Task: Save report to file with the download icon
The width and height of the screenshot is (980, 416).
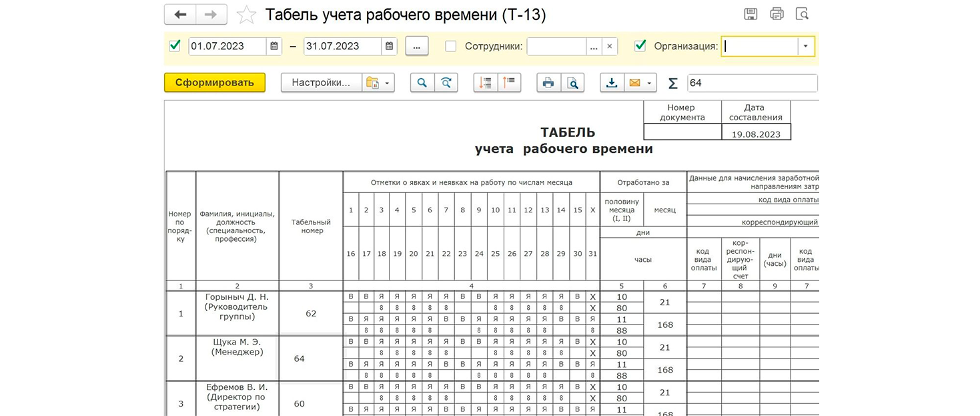Action: click(x=611, y=83)
